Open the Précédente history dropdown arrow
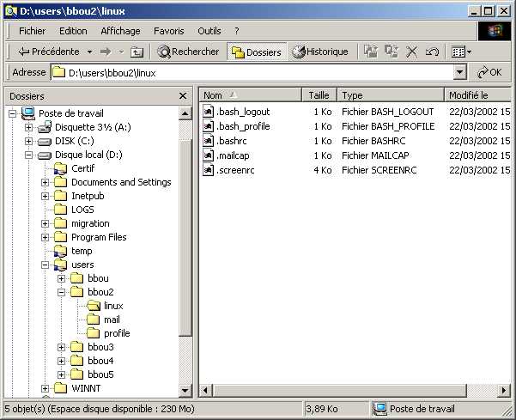516x420 pixels. (89, 52)
